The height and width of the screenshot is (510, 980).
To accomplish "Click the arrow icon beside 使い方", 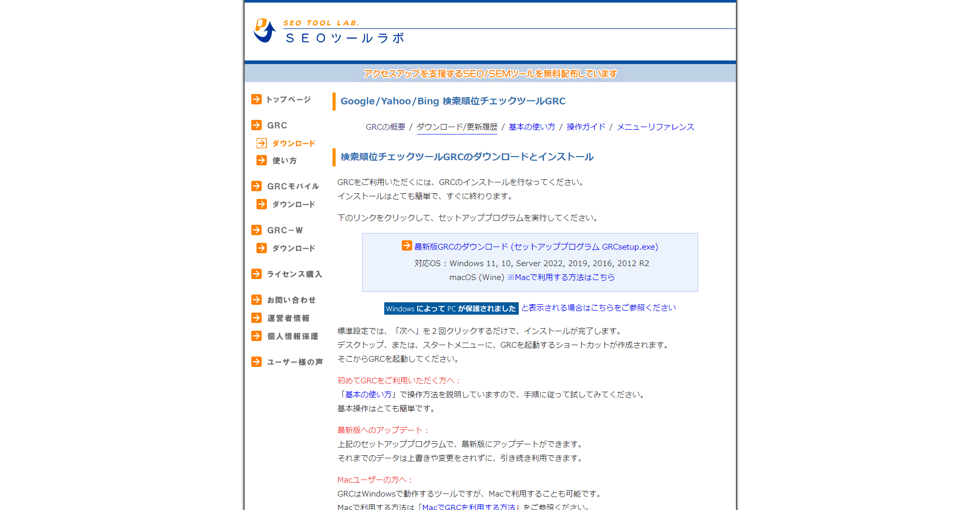I will (x=262, y=160).
